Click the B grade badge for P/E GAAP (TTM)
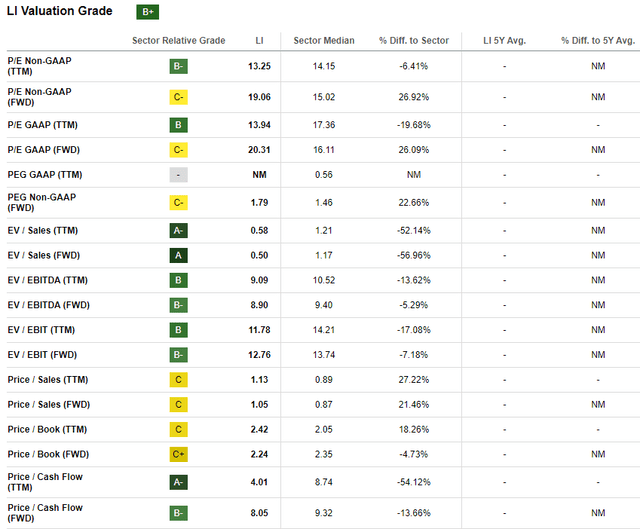The image size is (640, 529). click(x=178, y=125)
